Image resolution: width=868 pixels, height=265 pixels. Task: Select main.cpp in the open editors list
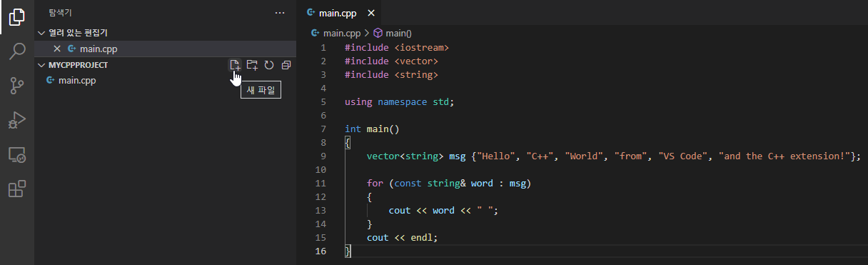coord(165,49)
